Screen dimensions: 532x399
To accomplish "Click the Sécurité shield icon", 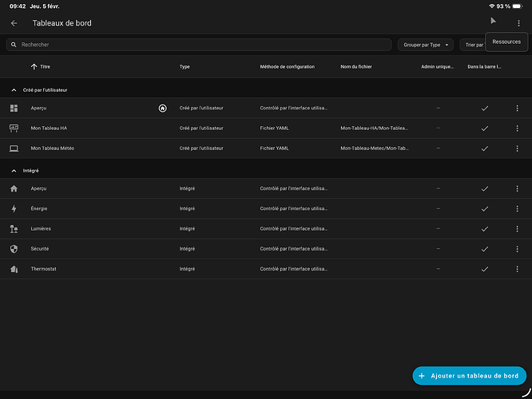I will click(x=14, y=249).
